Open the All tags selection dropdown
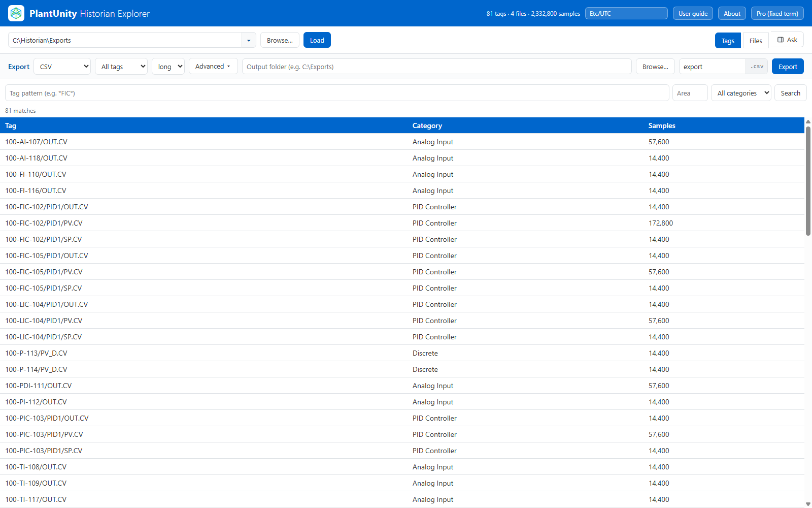The image size is (812, 508). [121, 67]
